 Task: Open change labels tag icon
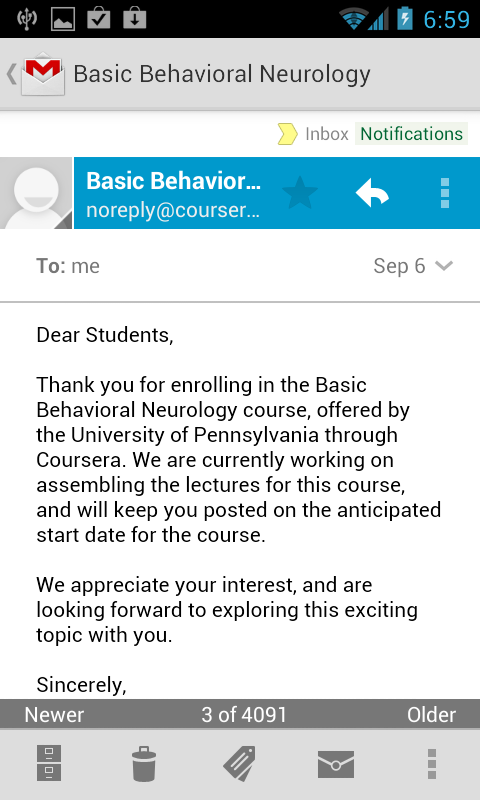click(240, 764)
